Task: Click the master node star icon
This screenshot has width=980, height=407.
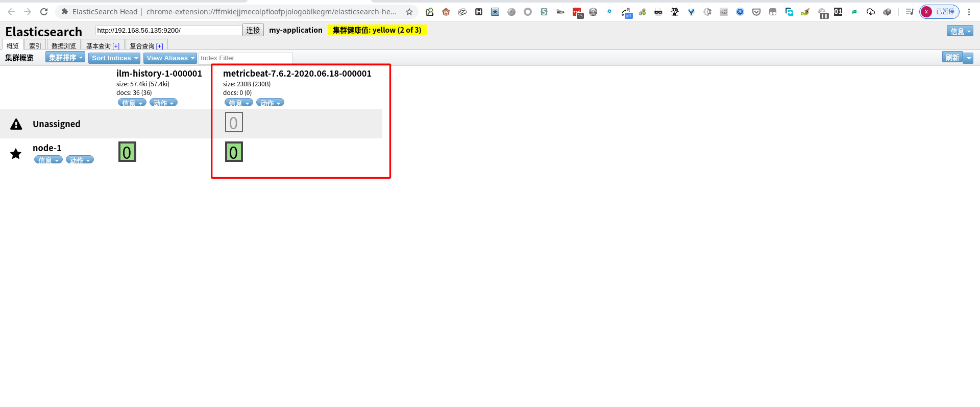Action: click(x=16, y=154)
